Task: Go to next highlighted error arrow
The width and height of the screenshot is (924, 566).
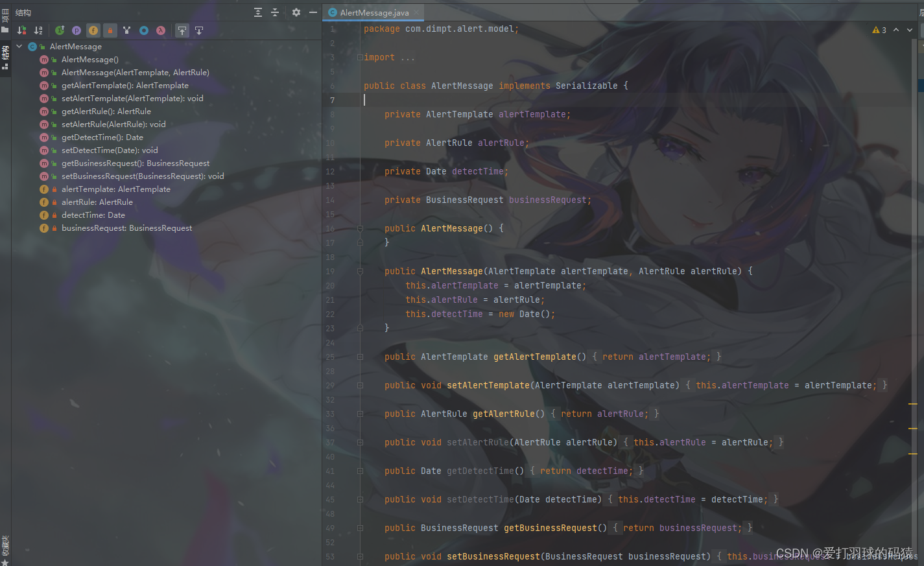Action: coord(910,30)
